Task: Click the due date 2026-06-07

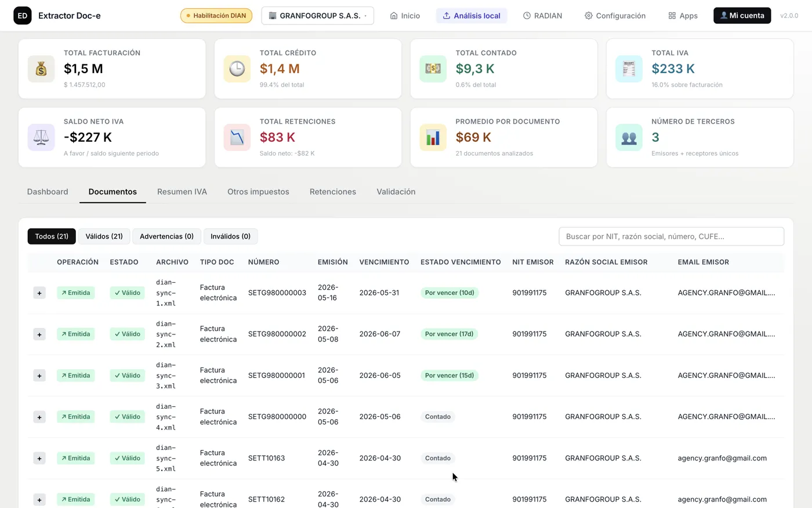Action: tap(380, 334)
